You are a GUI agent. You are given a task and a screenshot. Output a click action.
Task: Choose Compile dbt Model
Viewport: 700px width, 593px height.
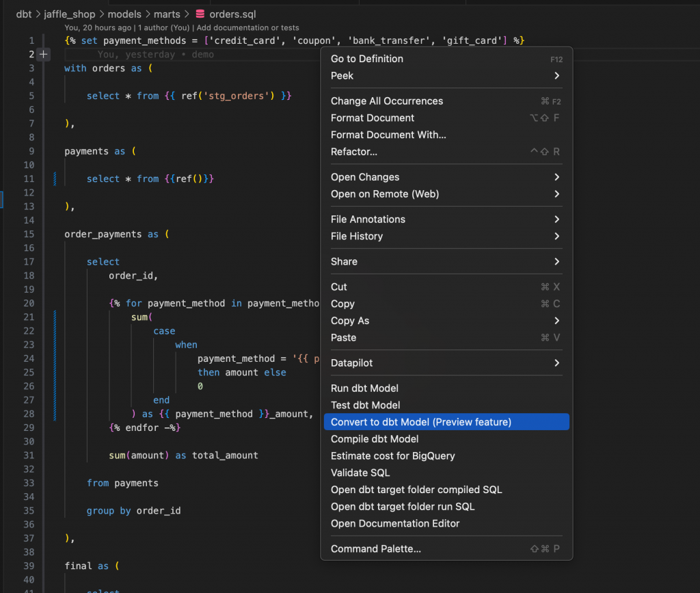(x=446, y=439)
